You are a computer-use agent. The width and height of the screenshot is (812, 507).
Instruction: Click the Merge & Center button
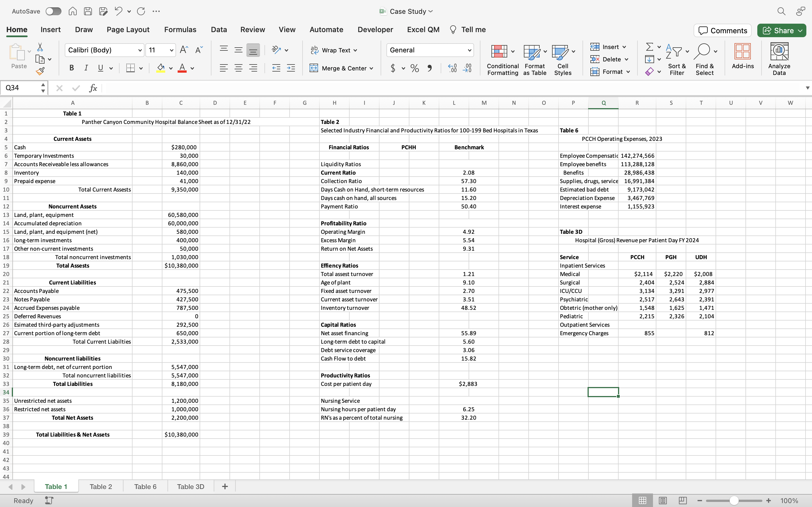[x=342, y=68]
